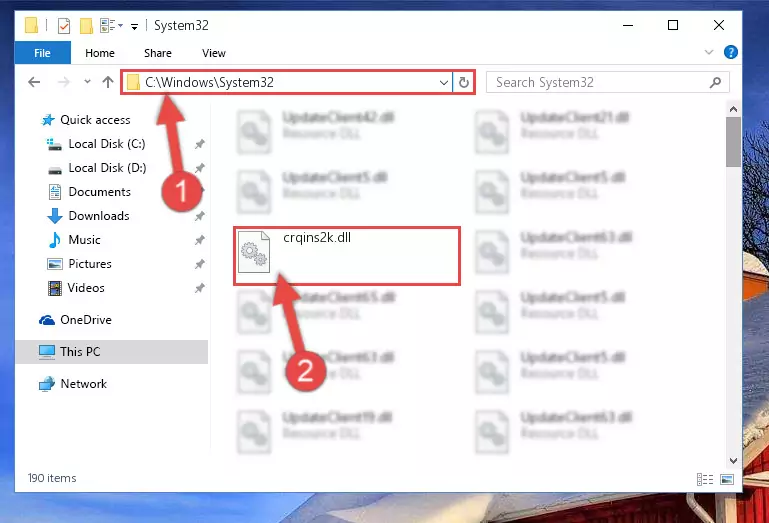Click the OneDrive cloud icon
The image size is (769, 523).
click(x=47, y=320)
